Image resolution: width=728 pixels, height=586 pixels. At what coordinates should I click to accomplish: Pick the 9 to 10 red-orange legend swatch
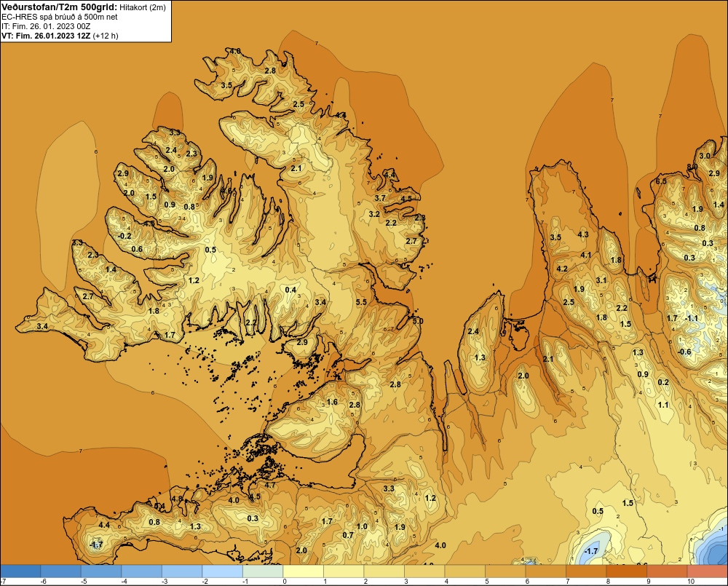tap(667, 571)
